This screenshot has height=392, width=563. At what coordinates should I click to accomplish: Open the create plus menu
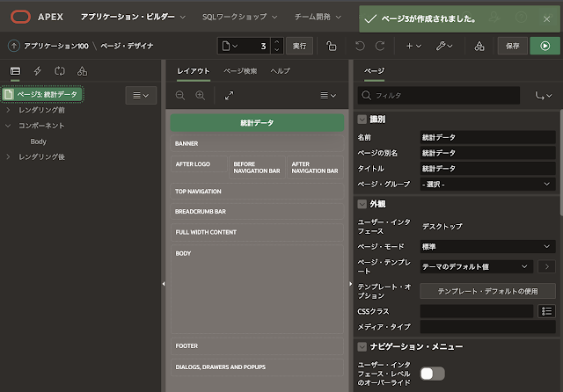(413, 46)
